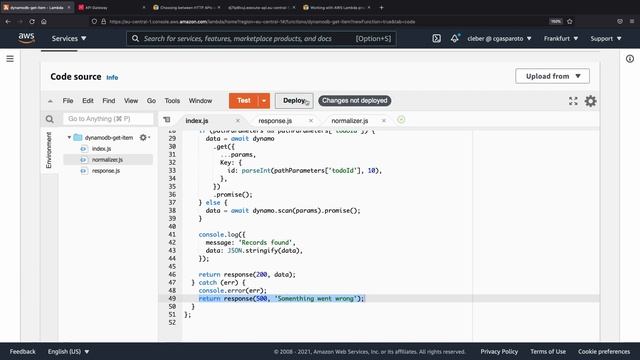
Task: Open the dynamodb-get-item folder settings gear
Action: [144, 138]
